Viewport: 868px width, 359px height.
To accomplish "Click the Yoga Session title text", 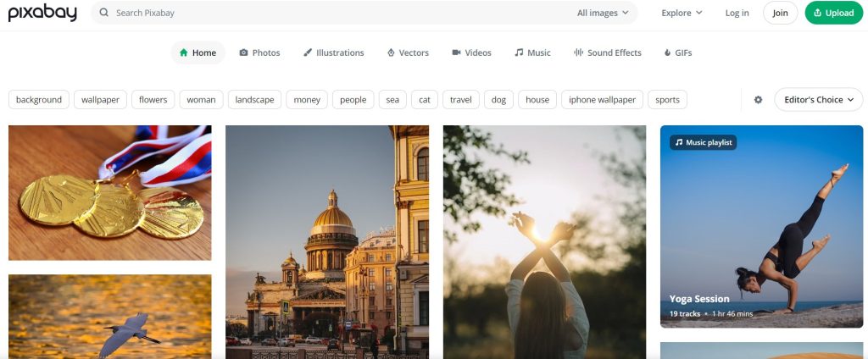I will point(699,299).
